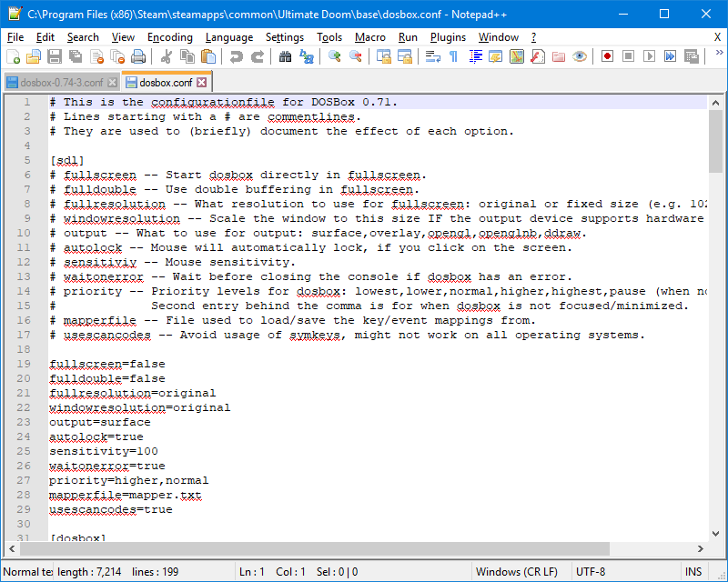Click the Stop recording macro icon
The width and height of the screenshot is (728, 582).
pos(628,56)
